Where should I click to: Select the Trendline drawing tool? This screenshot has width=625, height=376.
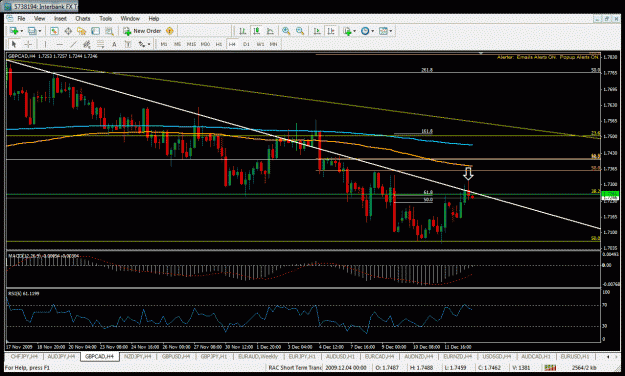[x=73, y=44]
